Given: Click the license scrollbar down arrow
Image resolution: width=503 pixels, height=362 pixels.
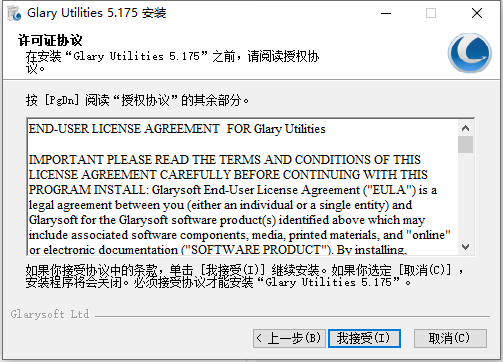Looking at the screenshot, I should (465, 247).
